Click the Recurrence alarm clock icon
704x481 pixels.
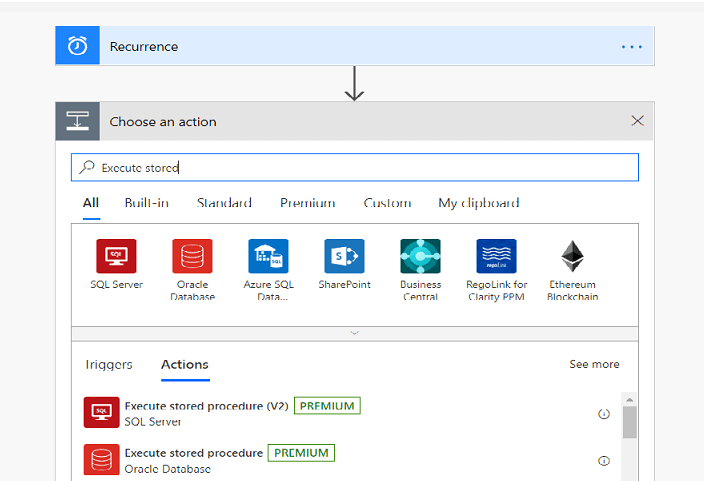tap(78, 46)
